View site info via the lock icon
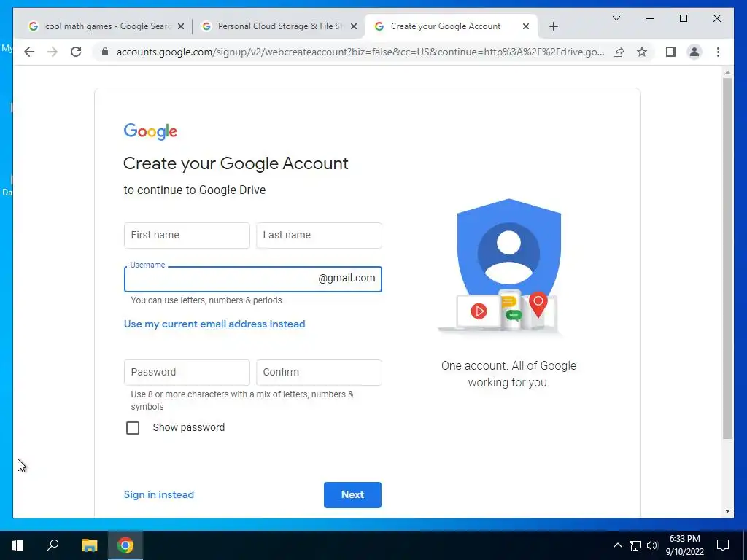 tap(105, 52)
